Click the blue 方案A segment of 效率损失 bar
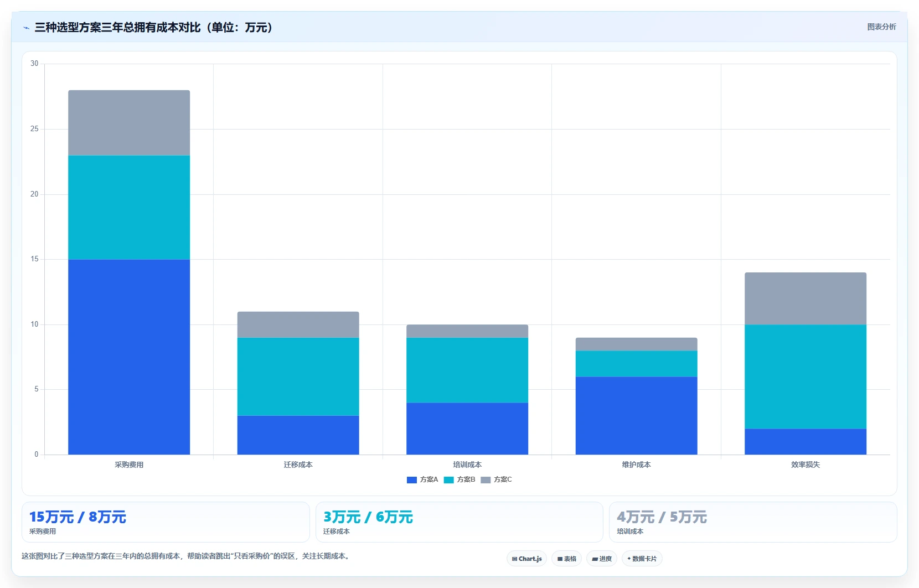 806,442
